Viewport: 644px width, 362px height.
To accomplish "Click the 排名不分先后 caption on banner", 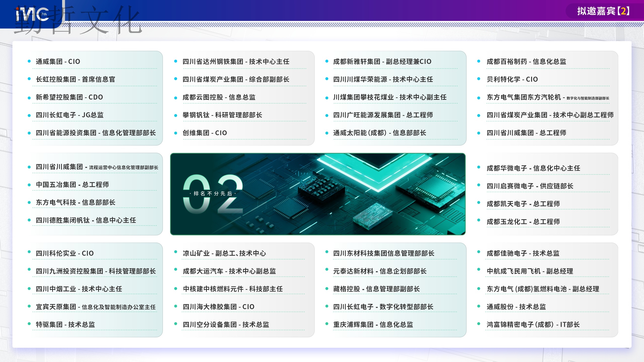I will pos(213,194).
